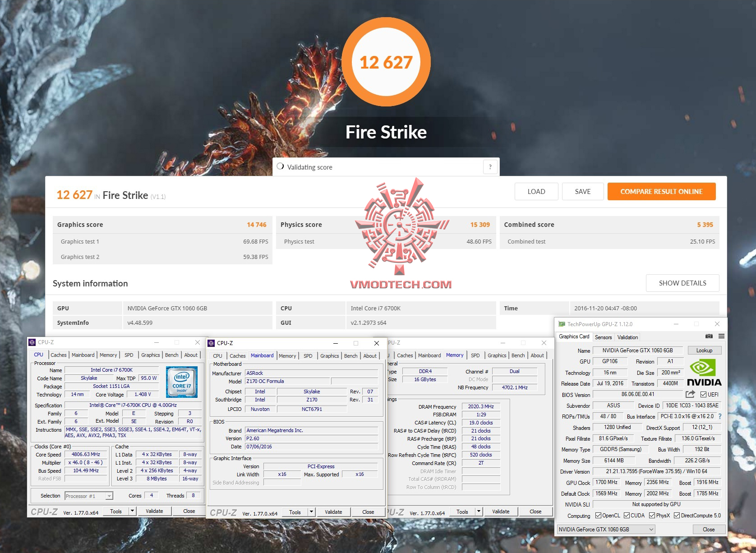Click the Intel Core i7 badge in CPU-Z

click(182, 381)
